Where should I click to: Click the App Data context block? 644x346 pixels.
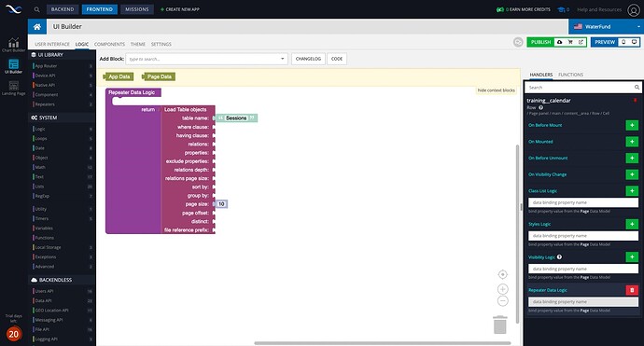(x=119, y=76)
